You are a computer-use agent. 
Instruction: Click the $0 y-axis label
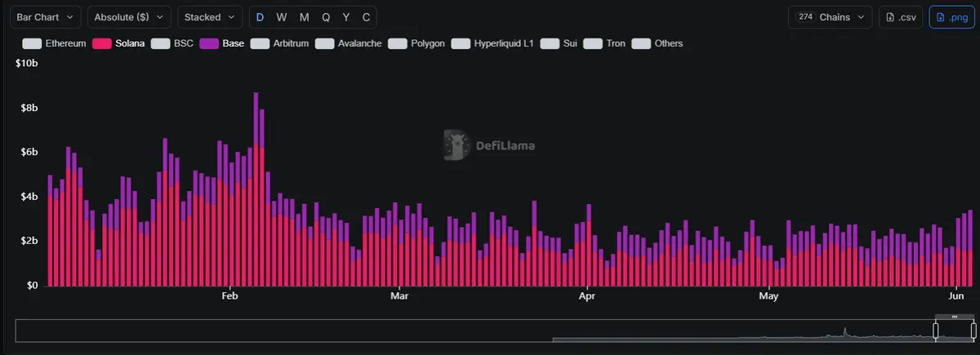point(33,286)
